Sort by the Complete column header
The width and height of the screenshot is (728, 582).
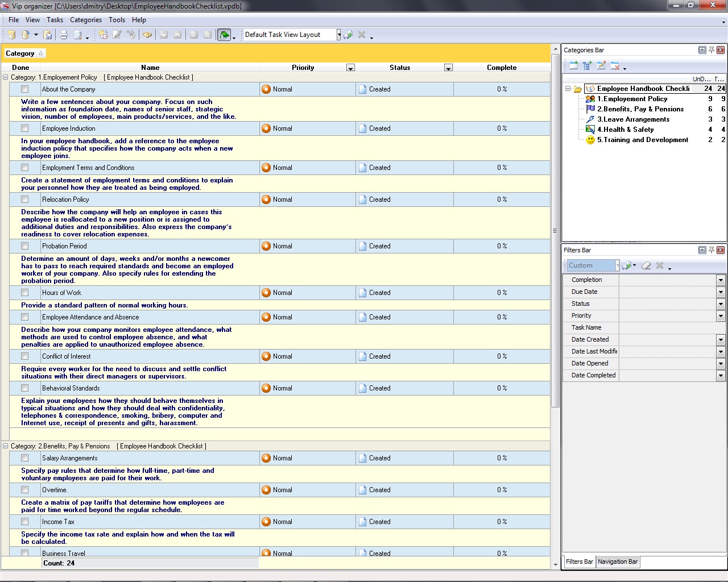tap(501, 68)
